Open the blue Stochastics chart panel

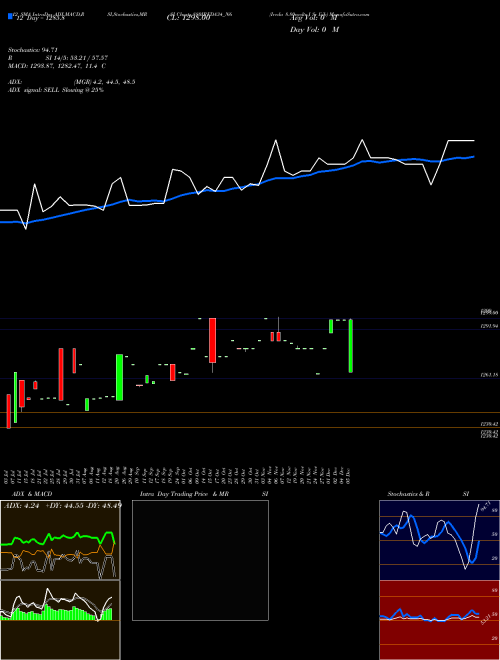click(x=439, y=540)
